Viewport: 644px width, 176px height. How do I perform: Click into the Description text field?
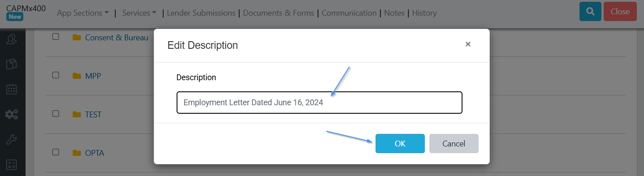(x=320, y=103)
